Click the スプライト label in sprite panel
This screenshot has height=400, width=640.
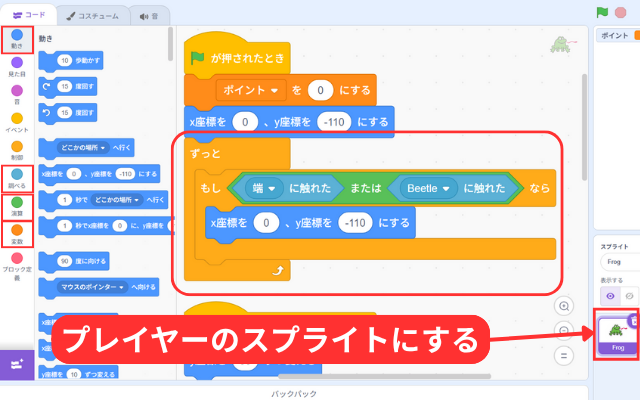point(614,247)
